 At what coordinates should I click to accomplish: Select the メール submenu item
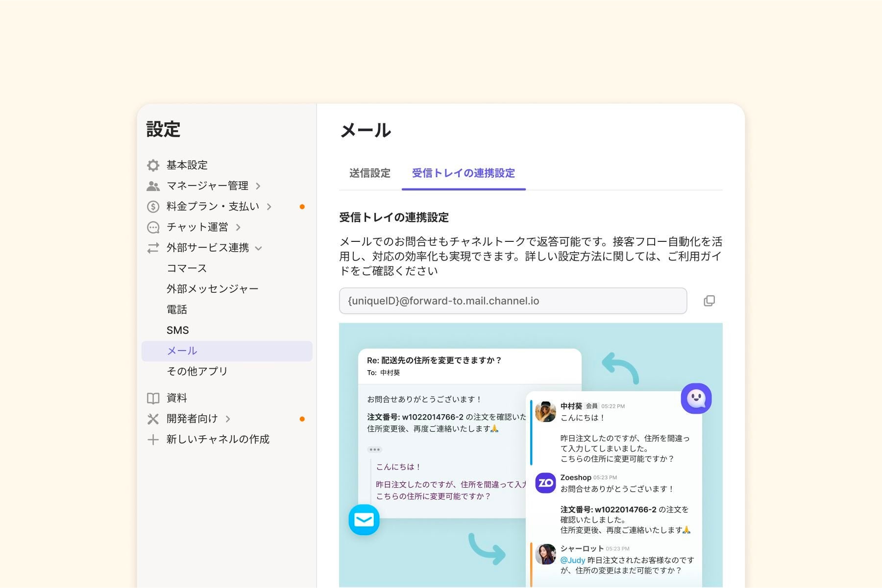tap(227, 351)
